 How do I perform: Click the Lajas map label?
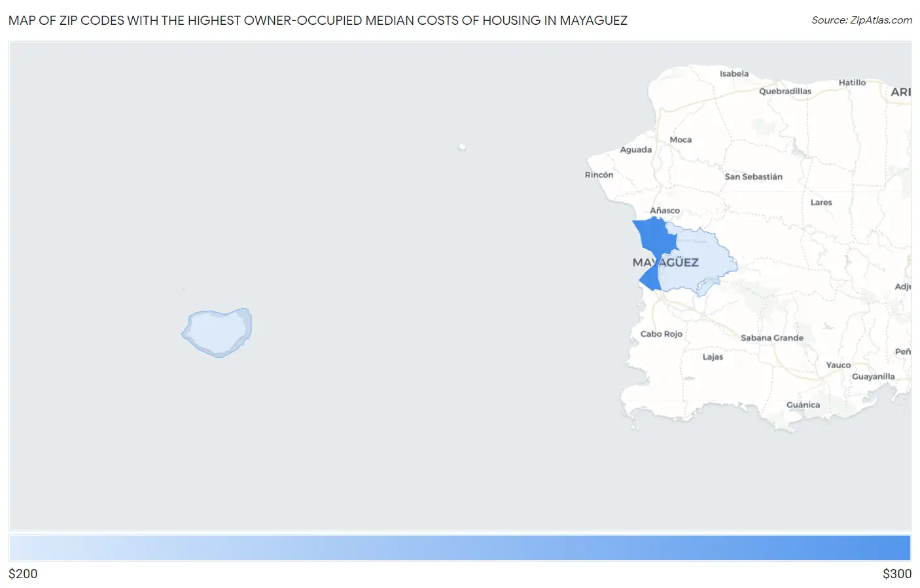point(713,357)
